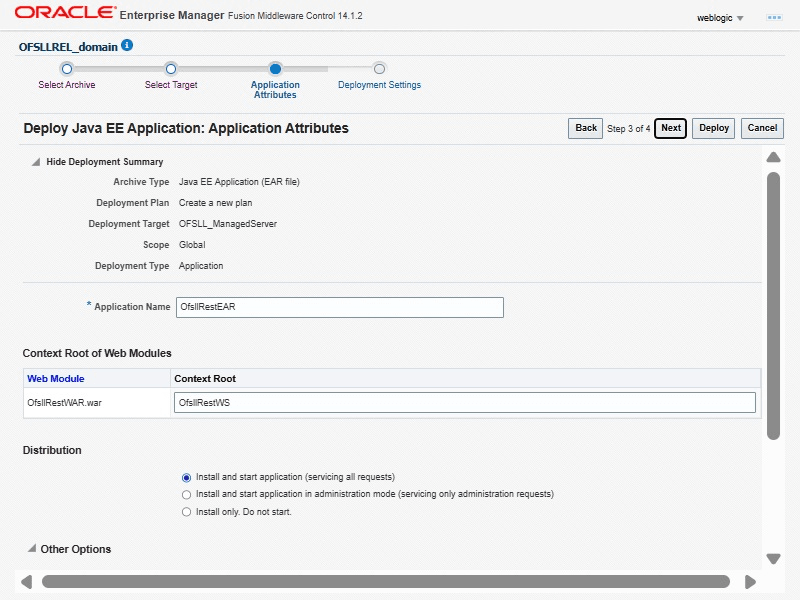Click the Select Target train step circle
Viewport: 800px width, 600px height.
171,69
